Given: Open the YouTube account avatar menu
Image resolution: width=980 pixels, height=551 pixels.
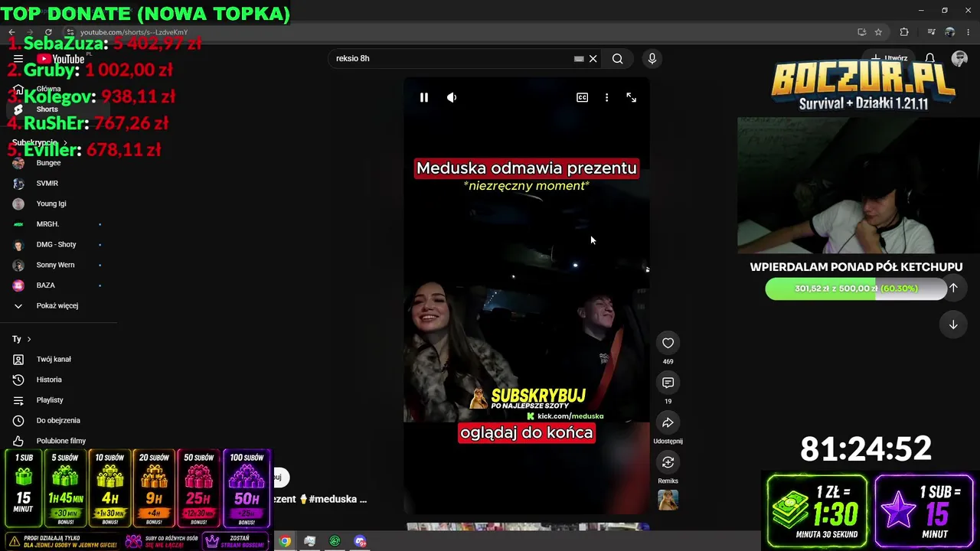Looking at the screenshot, I should point(959,58).
